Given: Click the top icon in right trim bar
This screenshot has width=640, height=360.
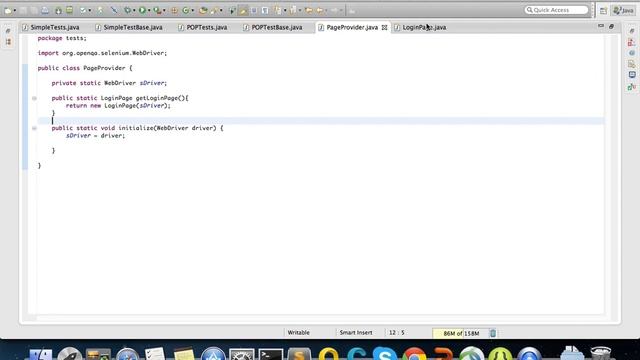Looking at the screenshot, I should pos(631,31).
